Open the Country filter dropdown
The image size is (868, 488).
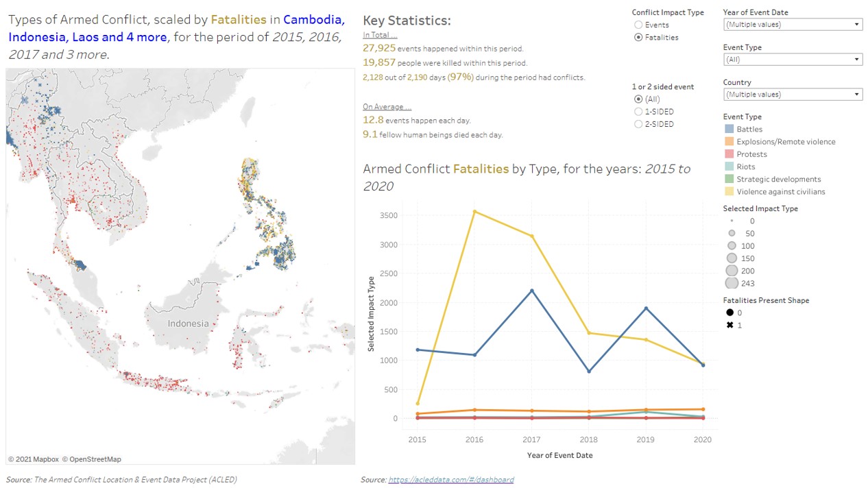click(x=793, y=95)
